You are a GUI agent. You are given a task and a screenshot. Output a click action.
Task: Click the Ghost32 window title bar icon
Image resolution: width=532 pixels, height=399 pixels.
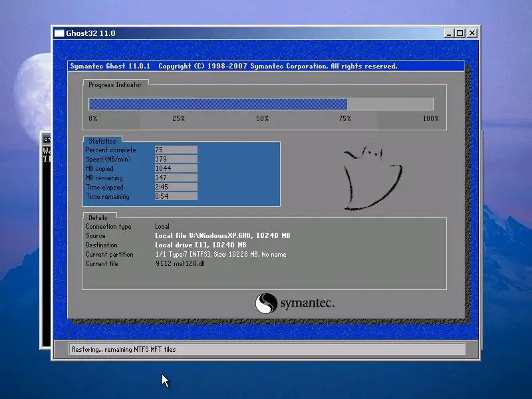[x=59, y=33]
